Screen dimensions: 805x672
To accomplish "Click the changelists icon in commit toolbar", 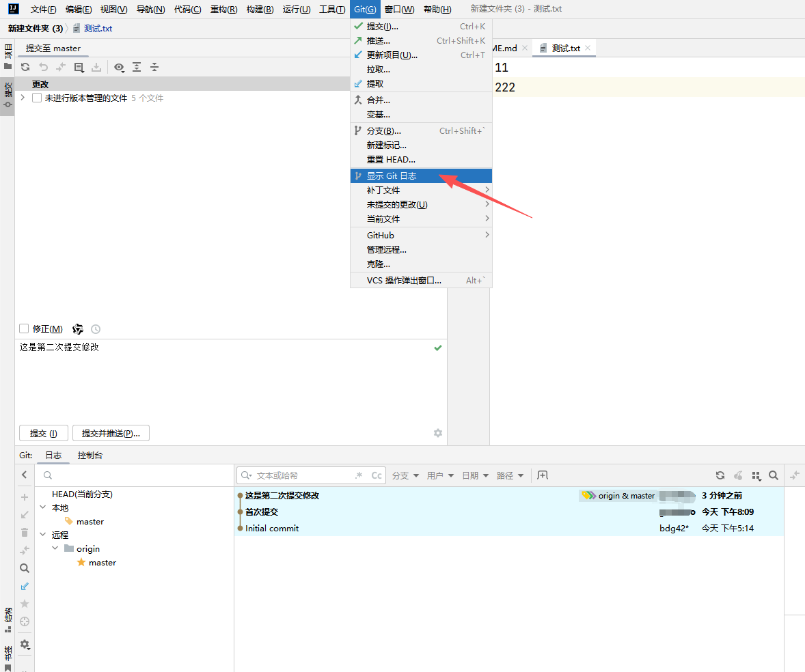I will click(x=79, y=67).
